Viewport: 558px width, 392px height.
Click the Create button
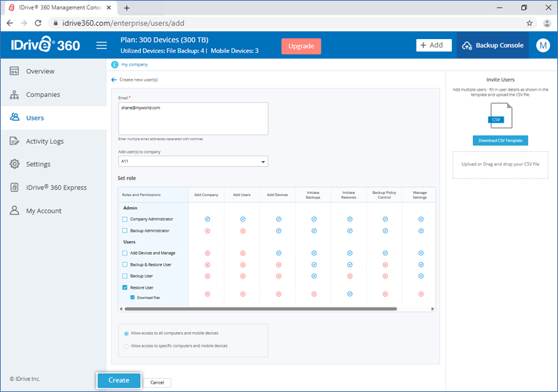(x=119, y=380)
